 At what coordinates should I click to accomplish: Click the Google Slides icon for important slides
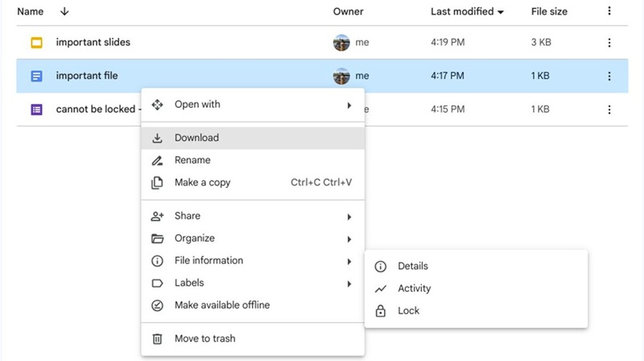pyautogui.click(x=36, y=43)
